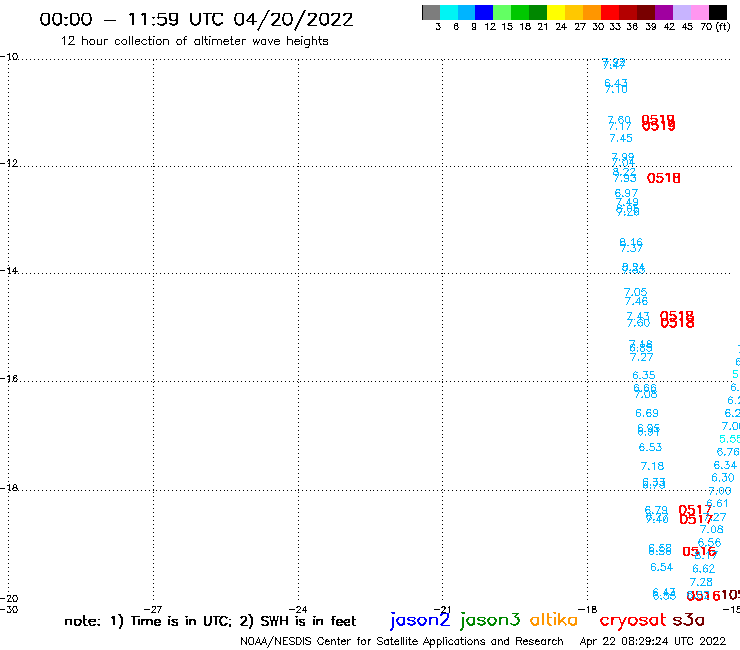Click the wave height value '7.18'
740x650 pixels.
[652, 466]
